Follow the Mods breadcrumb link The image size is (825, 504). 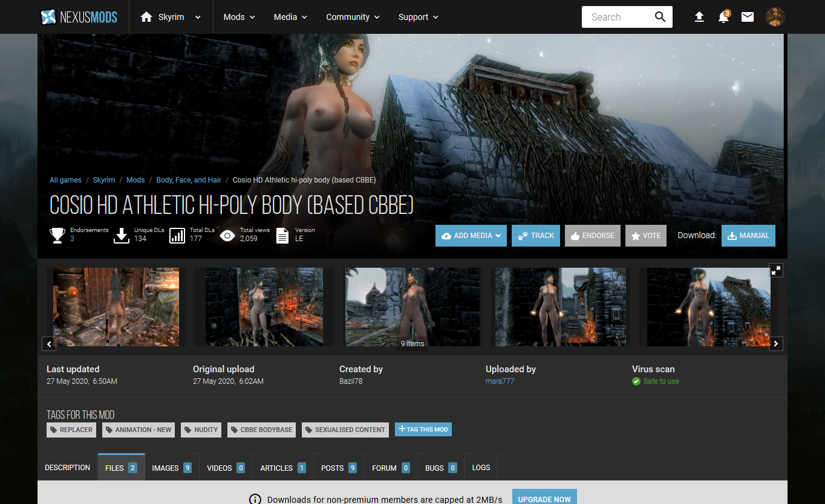tap(135, 180)
